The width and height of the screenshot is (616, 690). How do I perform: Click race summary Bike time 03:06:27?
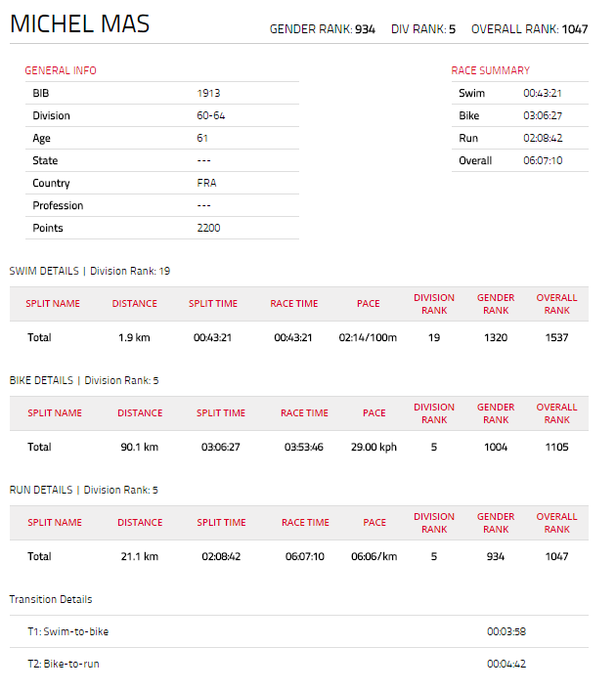(x=543, y=115)
